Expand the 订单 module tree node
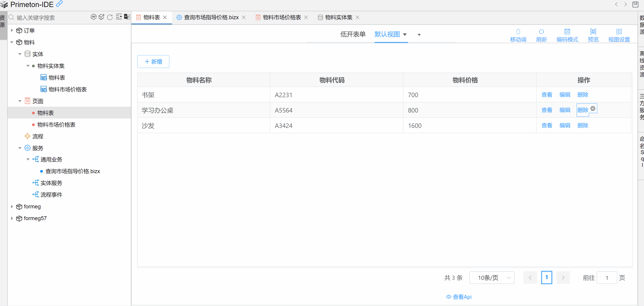644x306 pixels. pos(12,31)
